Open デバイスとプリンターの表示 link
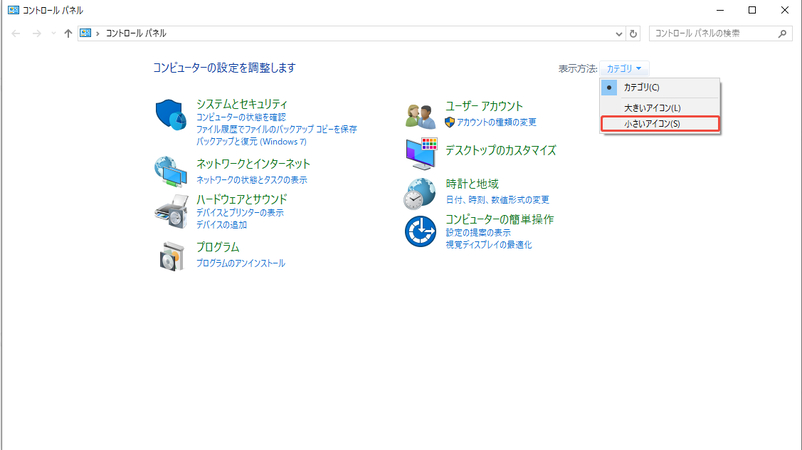 pos(240,213)
